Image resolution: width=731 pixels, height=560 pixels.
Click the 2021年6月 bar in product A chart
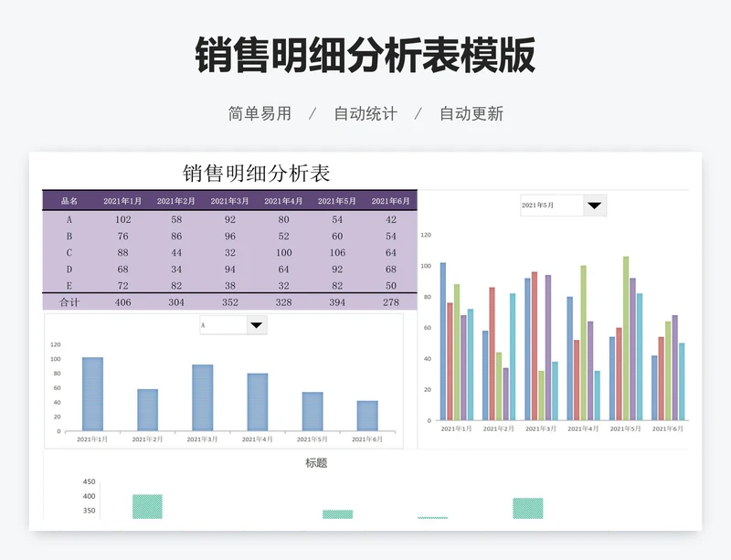tap(367, 416)
